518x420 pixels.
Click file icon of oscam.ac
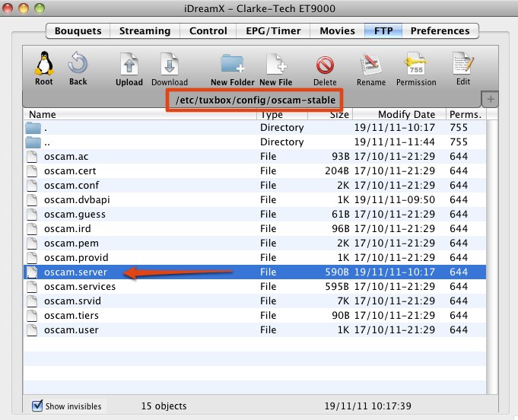(x=32, y=157)
